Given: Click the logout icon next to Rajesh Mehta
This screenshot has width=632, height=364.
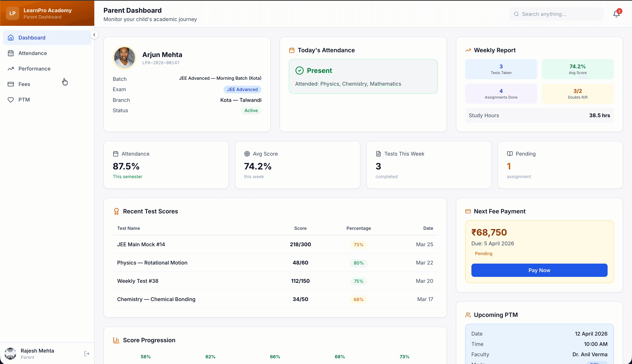Looking at the screenshot, I should point(87,353).
